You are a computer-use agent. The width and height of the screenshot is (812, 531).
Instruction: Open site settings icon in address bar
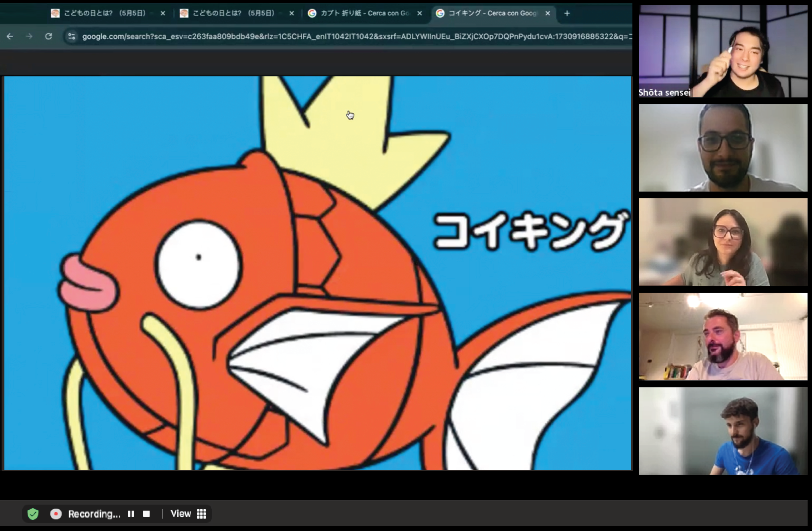[72, 36]
